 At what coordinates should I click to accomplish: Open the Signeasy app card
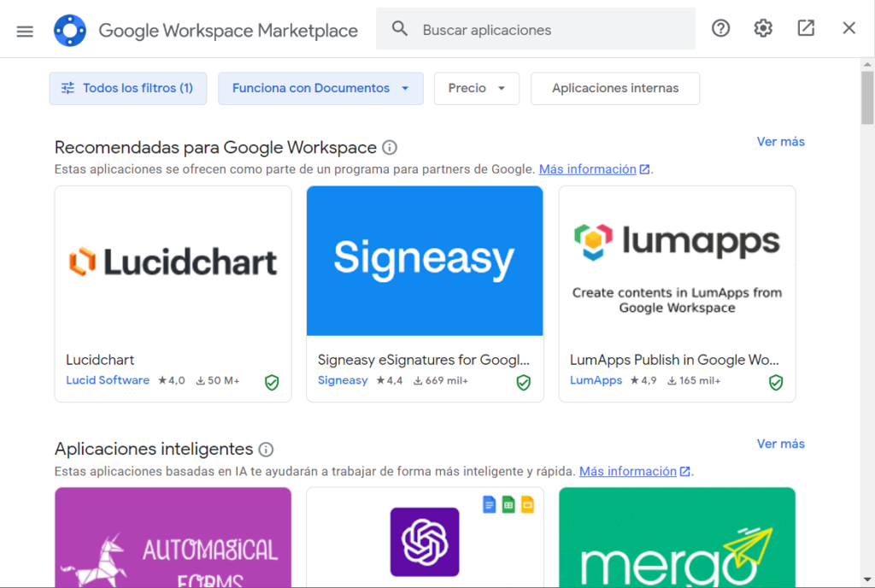[425, 293]
